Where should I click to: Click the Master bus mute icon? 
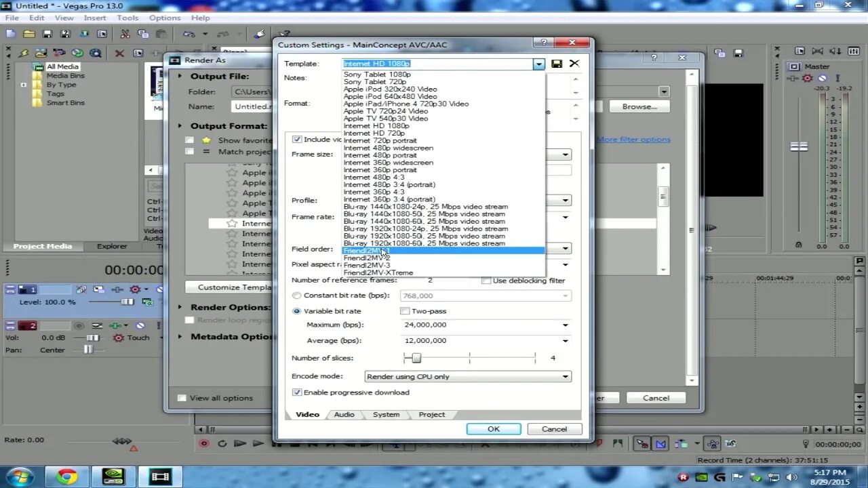click(822, 78)
